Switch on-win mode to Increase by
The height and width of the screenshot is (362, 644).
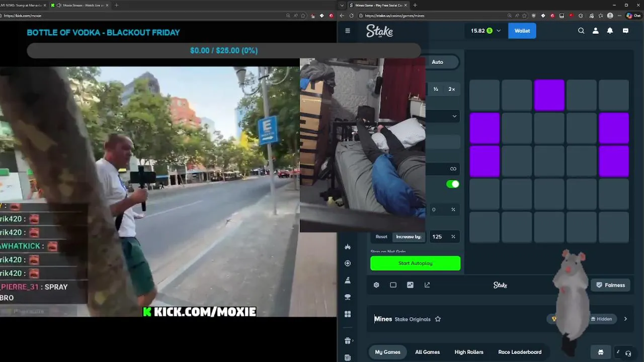pyautogui.click(x=409, y=237)
